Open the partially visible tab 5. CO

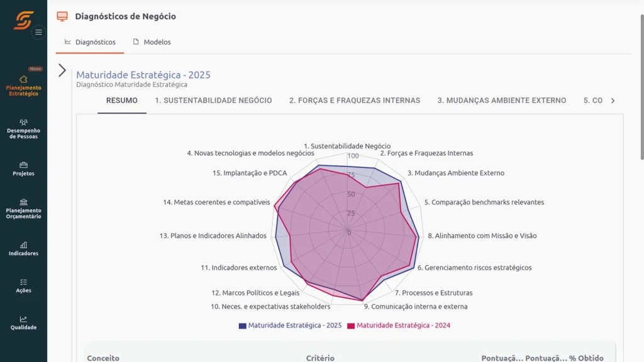tap(593, 101)
